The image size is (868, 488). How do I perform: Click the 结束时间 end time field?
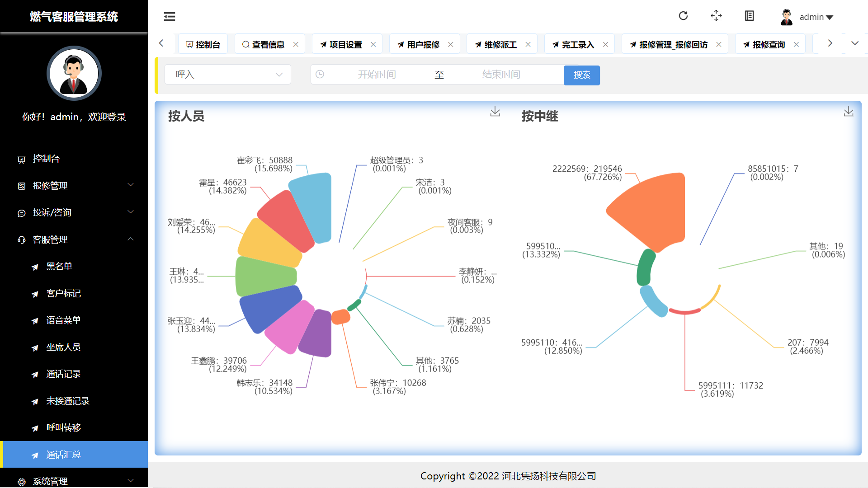coord(501,75)
